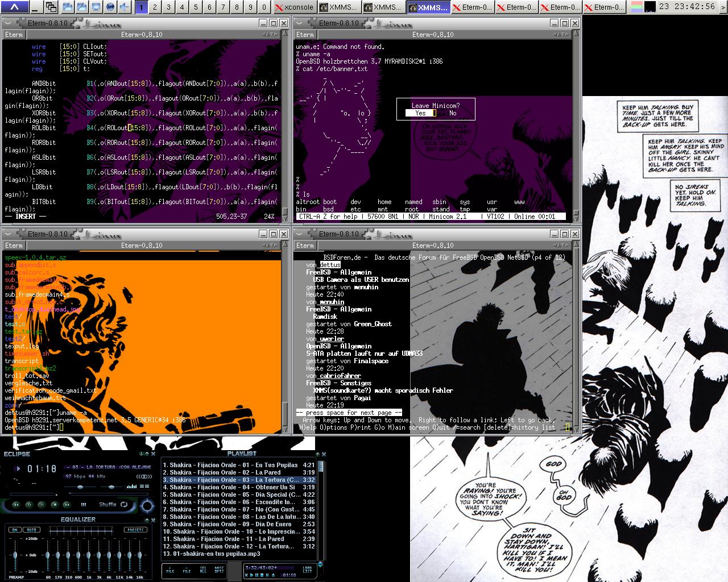Select playlist track 01 En Tus Pupilas
The height and width of the screenshot is (582, 728).
pyautogui.click(x=239, y=465)
